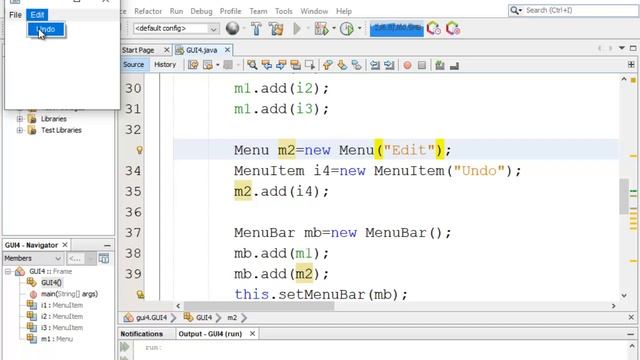
Task: Click the Build Project hammer icon
Action: click(256, 29)
